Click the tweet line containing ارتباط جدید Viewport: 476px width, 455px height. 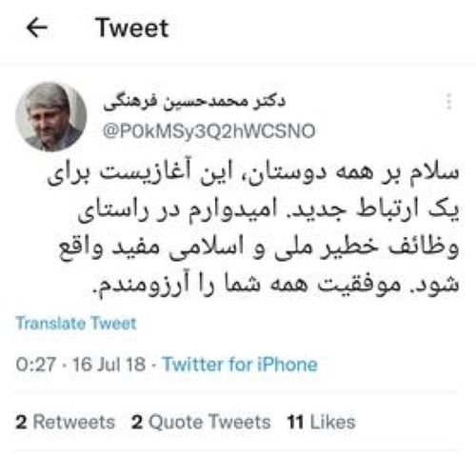click(x=268, y=210)
